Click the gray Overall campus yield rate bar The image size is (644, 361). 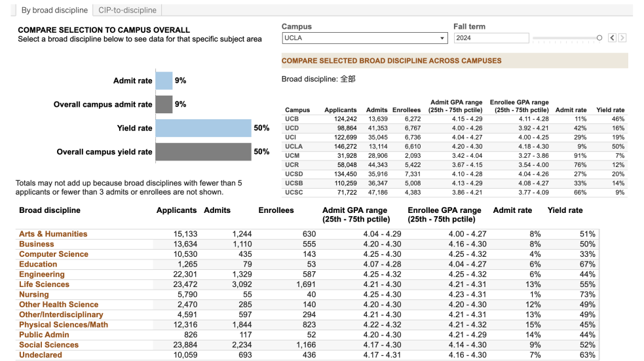pyautogui.click(x=203, y=152)
